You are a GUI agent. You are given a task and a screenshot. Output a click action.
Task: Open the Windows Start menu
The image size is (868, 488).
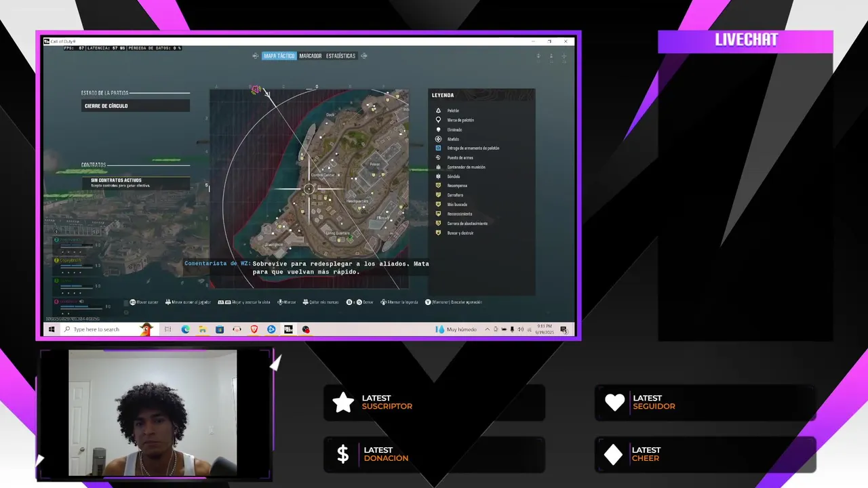[x=52, y=329]
